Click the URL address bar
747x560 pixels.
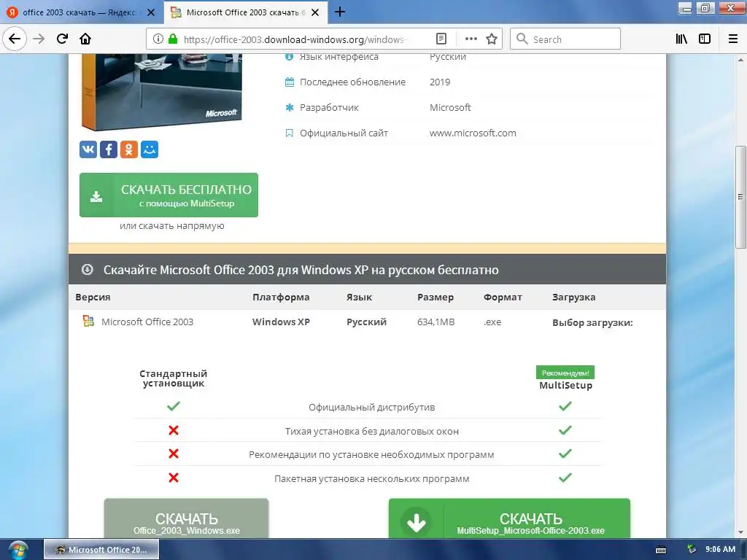pos(293,39)
